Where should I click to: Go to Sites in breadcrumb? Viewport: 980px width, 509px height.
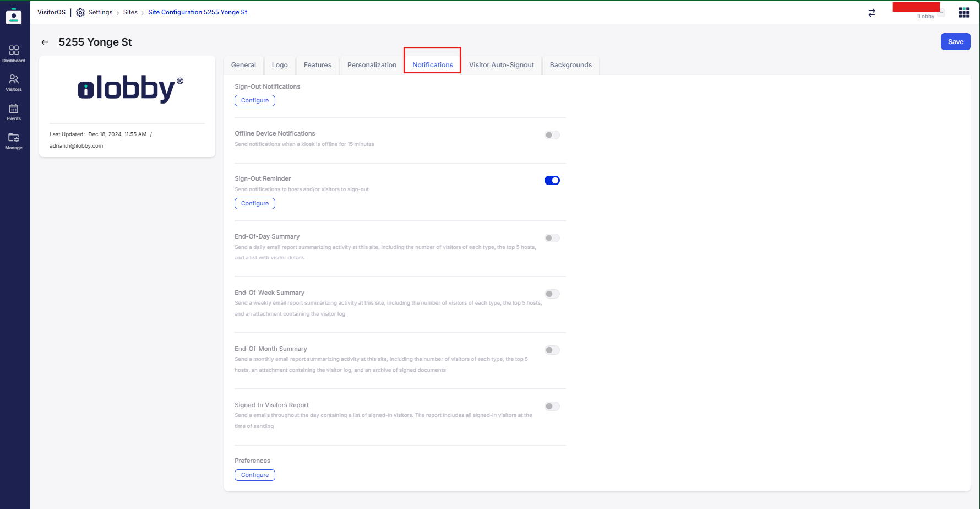point(130,13)
